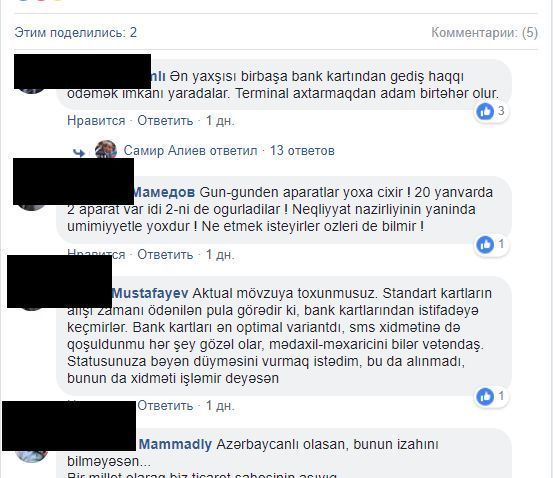Click the 1 дн. timestamp under Мамедов's comment
Screen dimensions: 553x478
pyautogui.click(x=220, y=254)
